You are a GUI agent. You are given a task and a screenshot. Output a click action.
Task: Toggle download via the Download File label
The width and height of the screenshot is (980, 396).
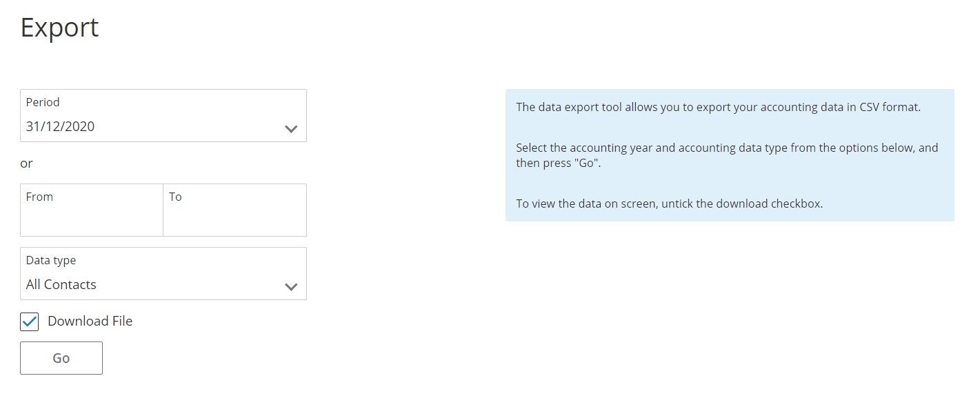coord(90,321)
